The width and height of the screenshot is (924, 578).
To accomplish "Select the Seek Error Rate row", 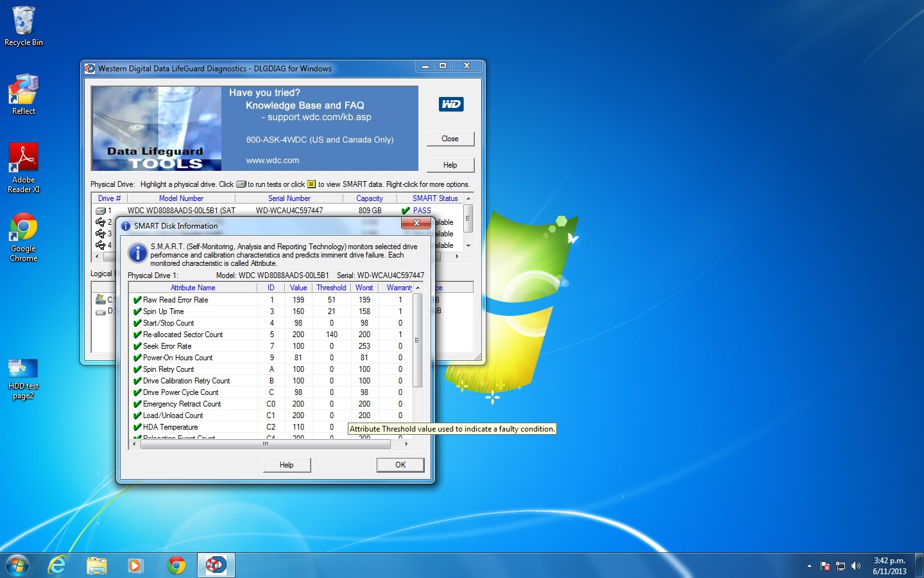I will [271, 346].
